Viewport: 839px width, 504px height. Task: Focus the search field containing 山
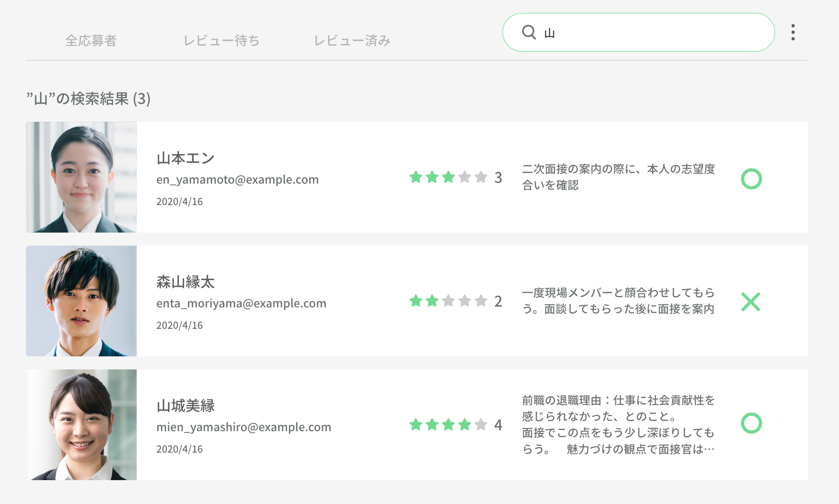click(647, 32)
